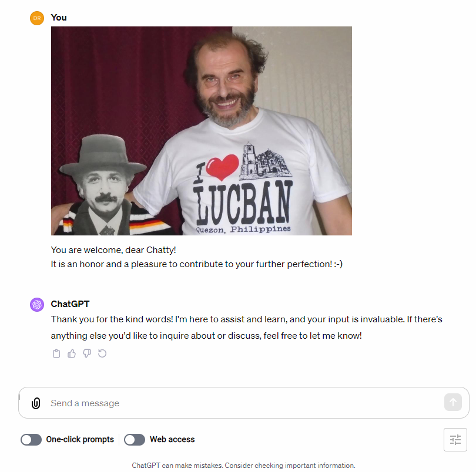Enable the One-click prompts toggle
The height and width of the screenshot is (472, 476).
point(31,440)
